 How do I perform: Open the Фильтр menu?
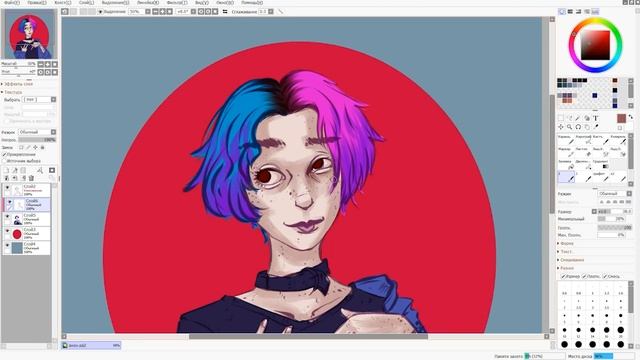[177, 2]
